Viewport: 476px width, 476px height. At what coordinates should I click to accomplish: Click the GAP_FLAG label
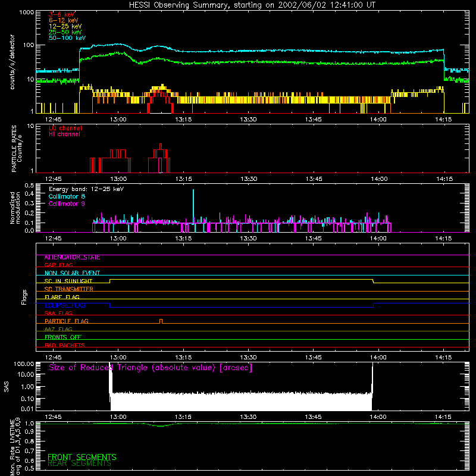coord(58,265)
